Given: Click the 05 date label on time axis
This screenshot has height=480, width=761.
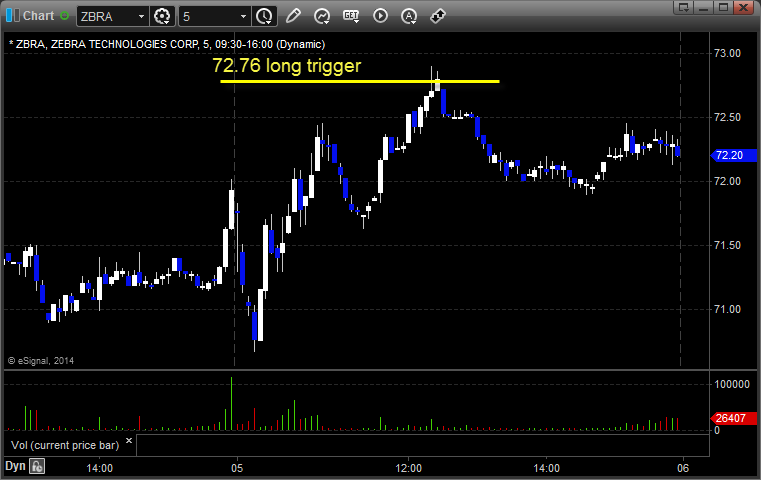Looking at the screenshot, I should coord(237,468).
